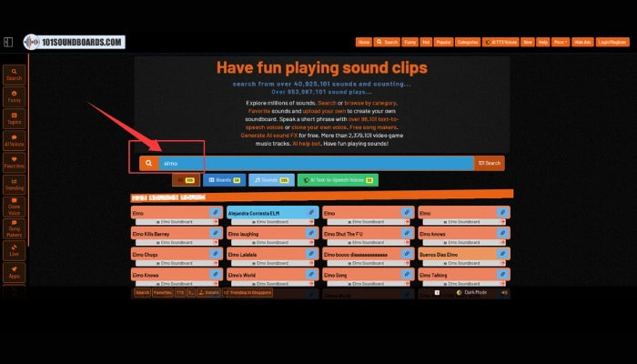Open Popular in the top navigation

443,42
